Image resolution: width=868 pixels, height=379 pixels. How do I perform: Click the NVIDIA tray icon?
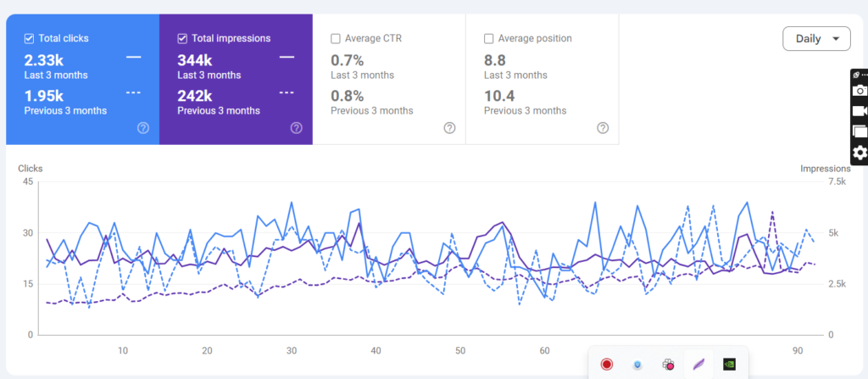tap(729, 364)
